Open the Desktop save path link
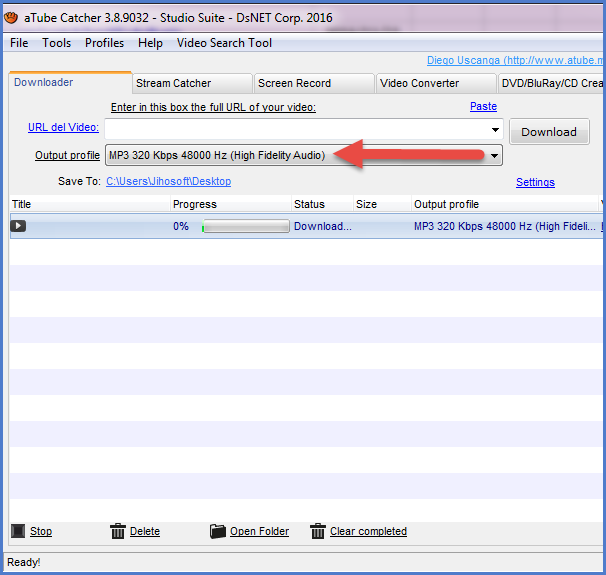Image resolution: width=606 pixels, height=575 pixels. 168,181
